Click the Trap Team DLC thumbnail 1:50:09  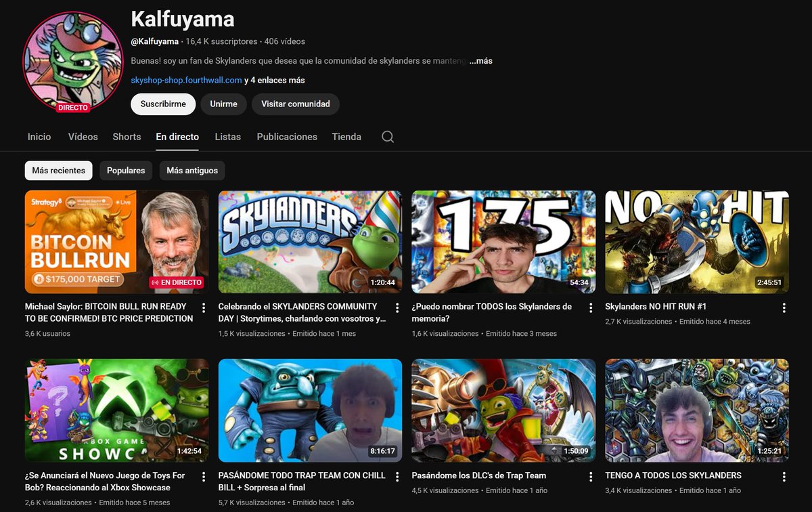point(503,410)
